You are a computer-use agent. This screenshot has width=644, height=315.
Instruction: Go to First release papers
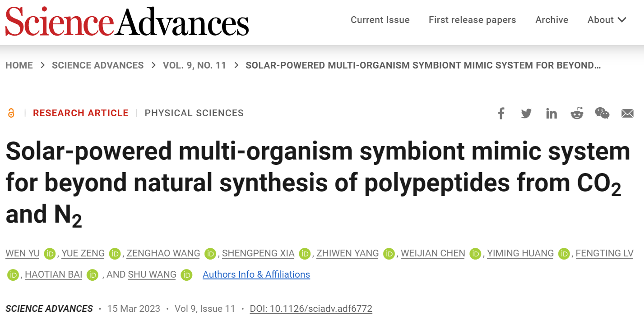(472, 20)
